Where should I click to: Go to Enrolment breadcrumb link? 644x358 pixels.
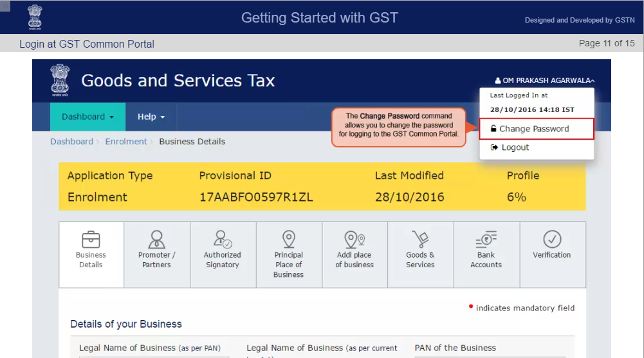click(125, 142)
